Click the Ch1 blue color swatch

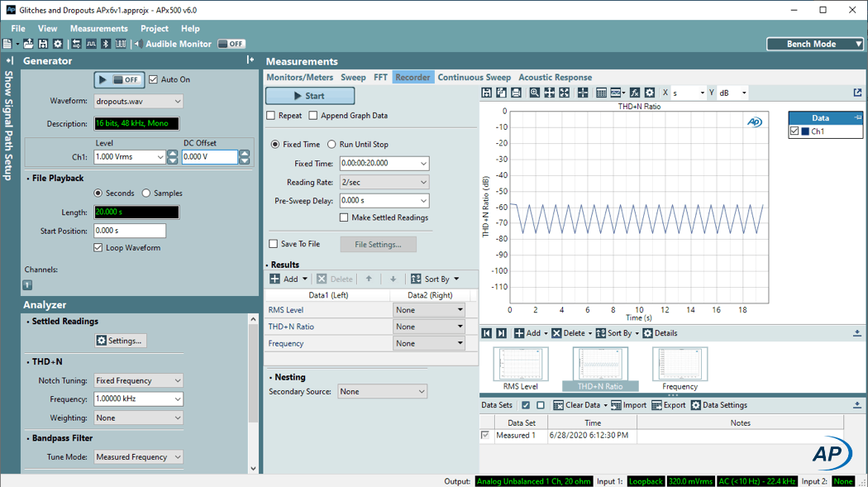pyautogui.click(x=805, y=131)
